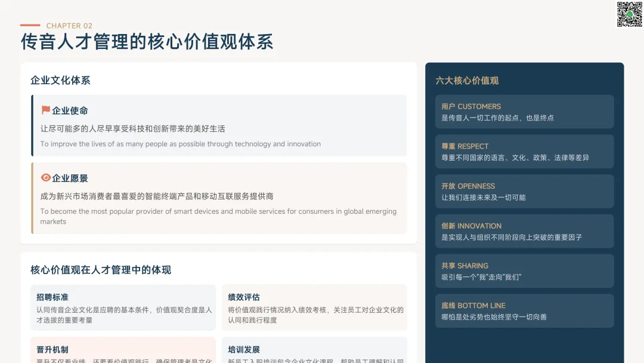Select the 用户 CUSTOMERS value card
Viewport: 644px width, 363px height.
[x=525, y=112]
